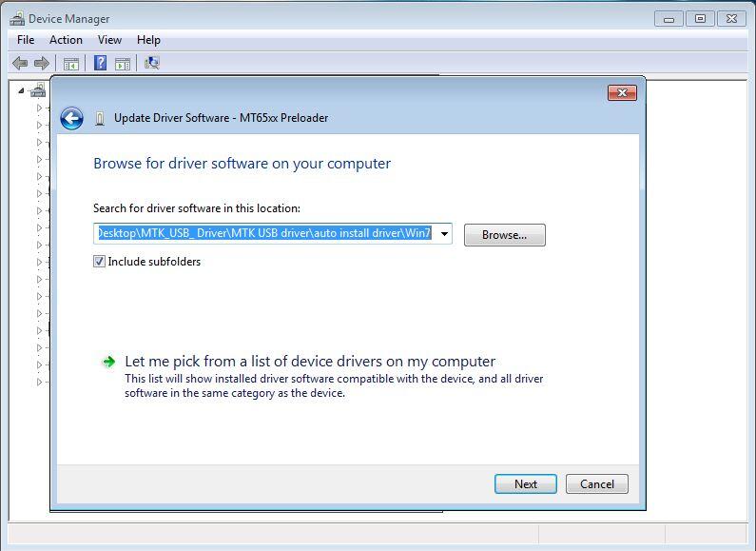The image size is (756, 551).
Task: Uncheck the Include subfolders checkbox
Action: click(x=99, y=262)
